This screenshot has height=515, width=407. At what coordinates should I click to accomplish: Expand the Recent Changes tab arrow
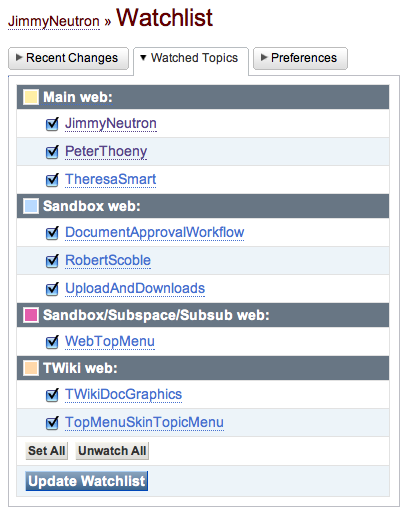19,58
